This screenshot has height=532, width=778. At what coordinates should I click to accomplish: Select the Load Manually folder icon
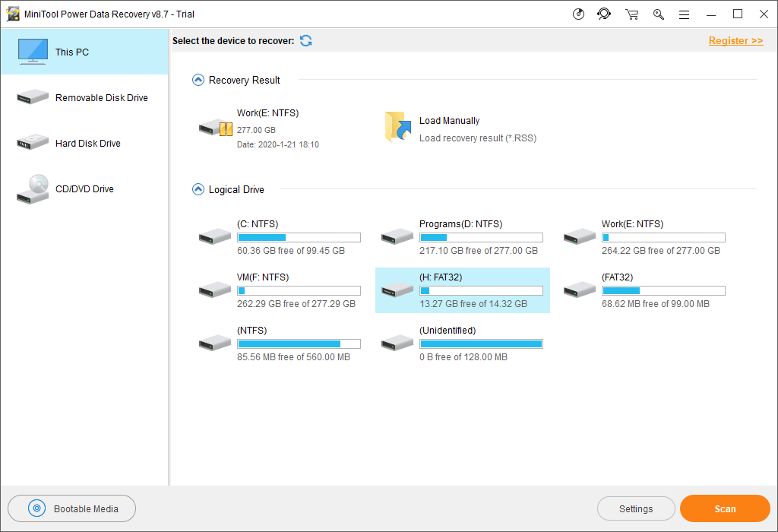point(398,127)
